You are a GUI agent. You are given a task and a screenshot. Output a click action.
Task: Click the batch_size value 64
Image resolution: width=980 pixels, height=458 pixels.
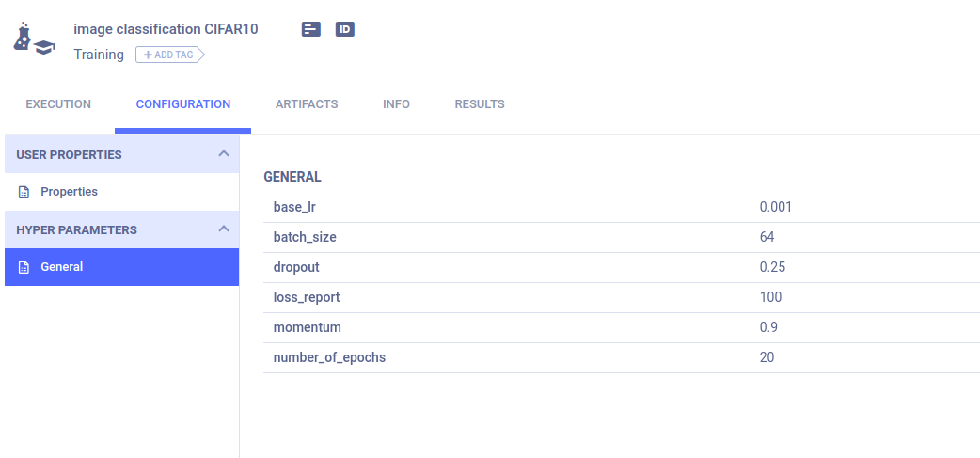(767, 237)
